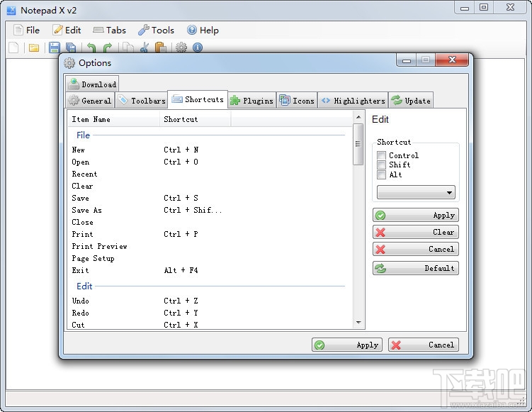The width and height of the screenshot is (532, 412).
Task: Switch to the Update tab
Action: click(411, 101)
